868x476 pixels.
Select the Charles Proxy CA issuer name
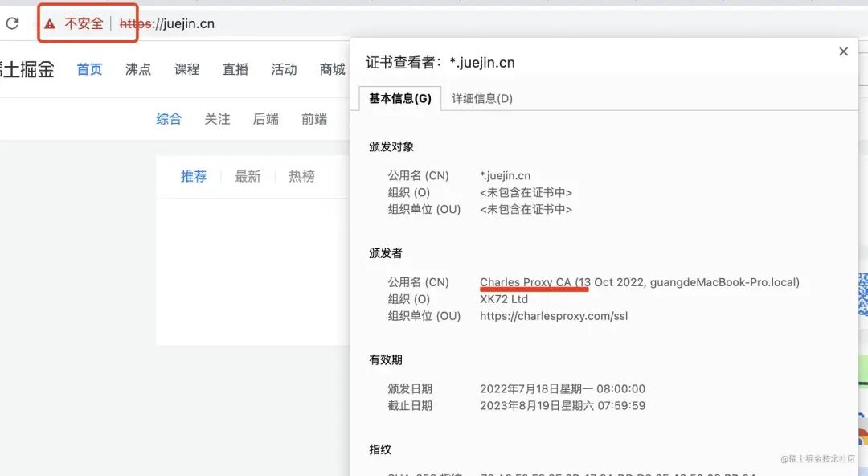click(x=640, y=282)
